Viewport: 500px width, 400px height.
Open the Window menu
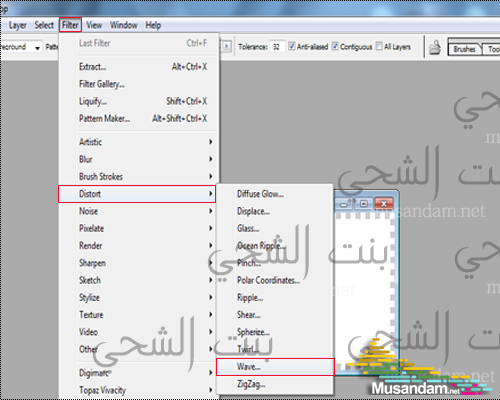pos(124,25)
